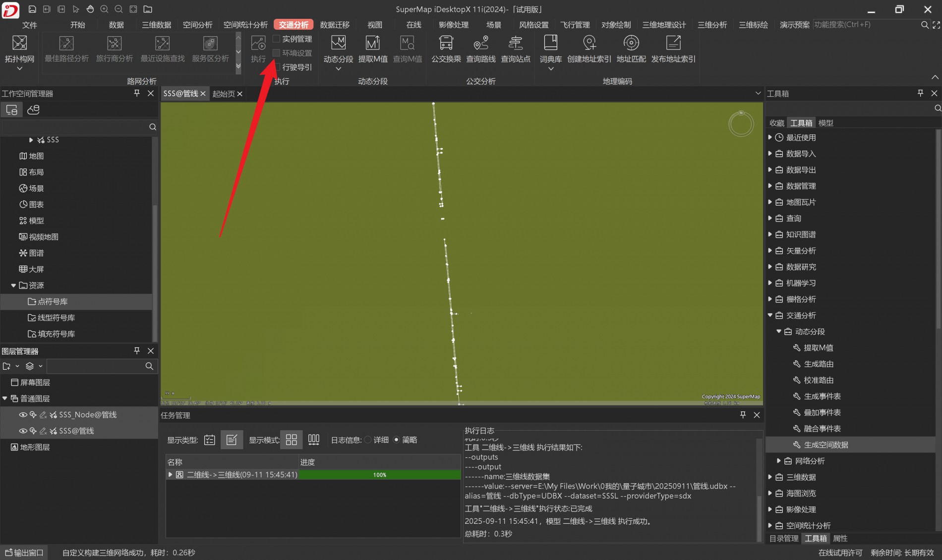This screenshot has height=560, width=942.
Task: Expand the 网络分析 toolbox folder
Action: click(778, 461)
